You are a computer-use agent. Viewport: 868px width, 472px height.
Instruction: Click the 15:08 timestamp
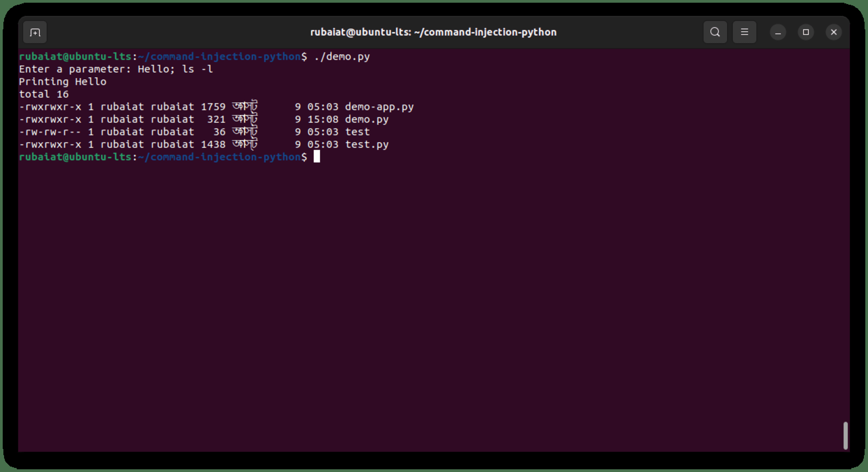click(323, 119)
